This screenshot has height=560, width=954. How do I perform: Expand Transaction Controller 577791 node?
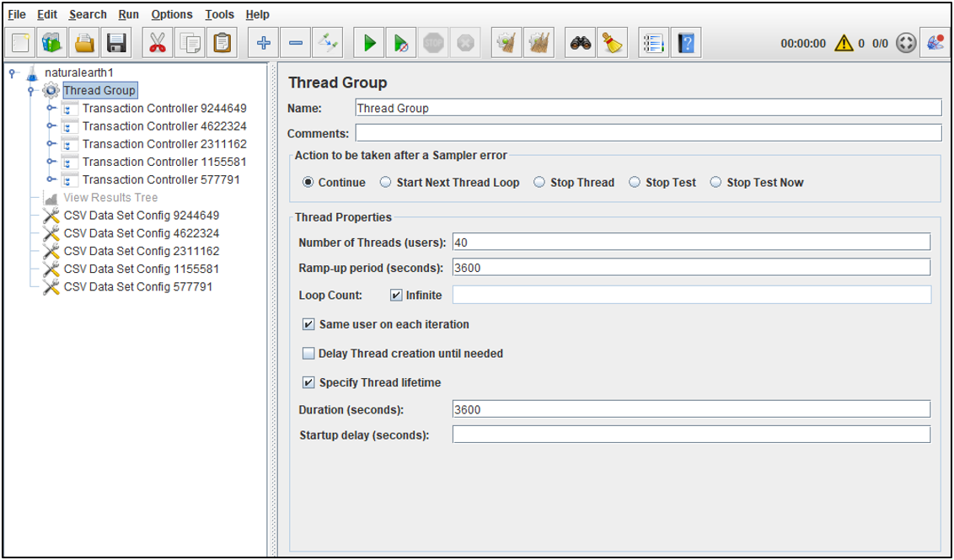pyautogui.click(x=51, y=179)
